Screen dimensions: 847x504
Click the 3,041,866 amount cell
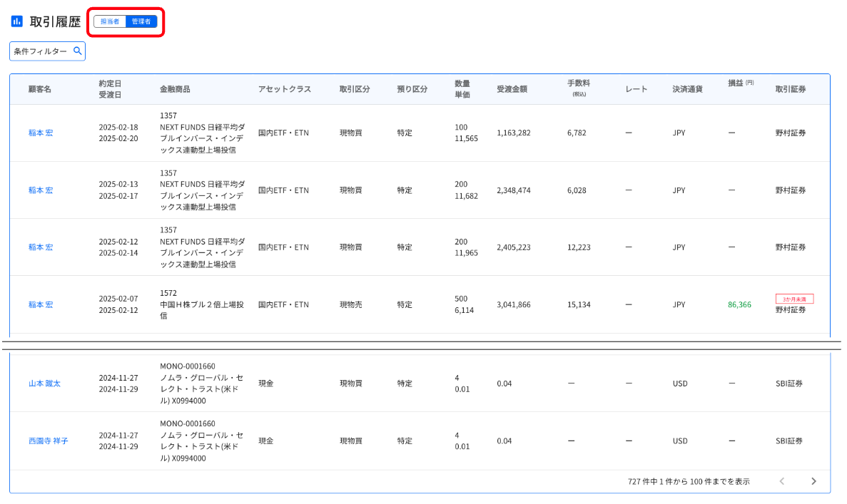[x=514, y=304]
